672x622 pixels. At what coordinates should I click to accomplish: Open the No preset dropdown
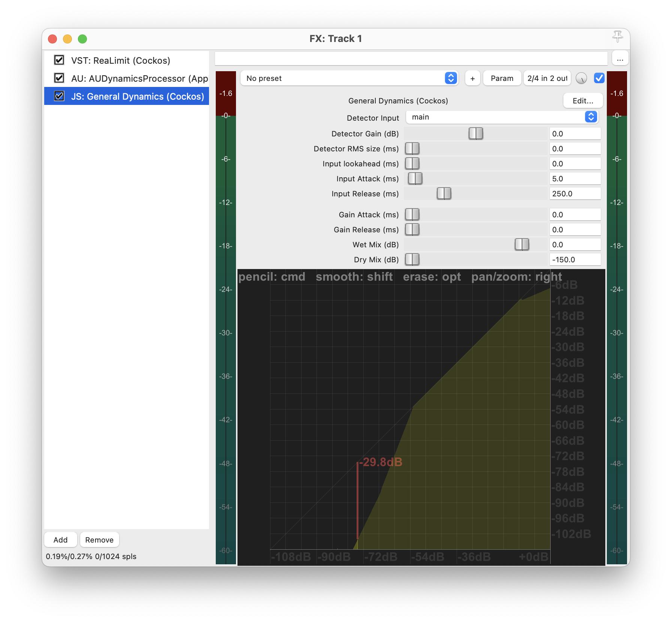[349, 78]
